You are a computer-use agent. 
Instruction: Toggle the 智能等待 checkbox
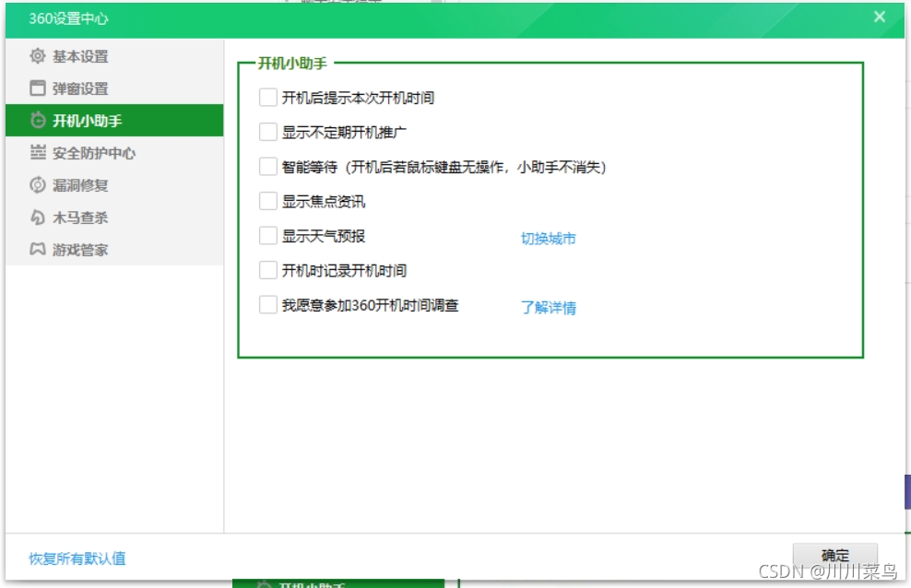(x=267, y=167)
